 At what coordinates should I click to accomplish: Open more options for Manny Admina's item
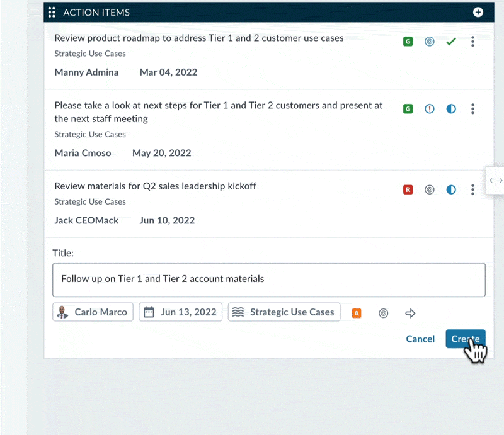coord(472,42)
